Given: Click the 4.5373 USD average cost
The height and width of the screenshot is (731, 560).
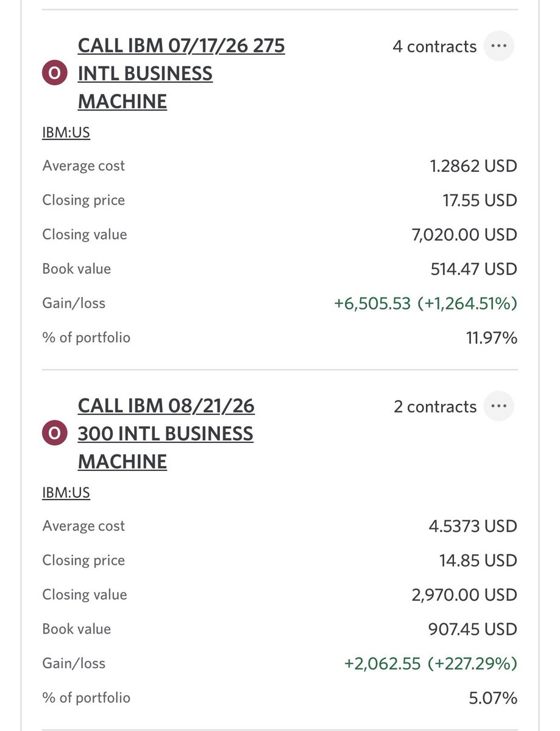Looking at the screenshot, I should pos(473,526).
